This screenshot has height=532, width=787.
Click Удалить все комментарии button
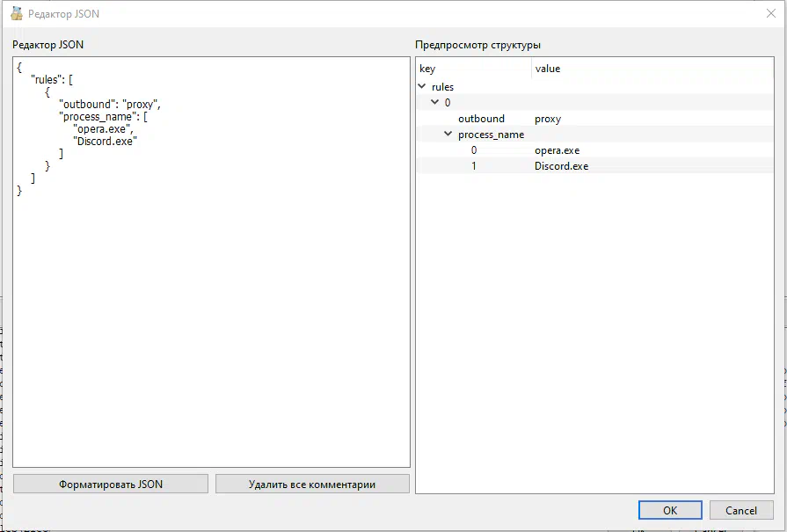point(312,485)
